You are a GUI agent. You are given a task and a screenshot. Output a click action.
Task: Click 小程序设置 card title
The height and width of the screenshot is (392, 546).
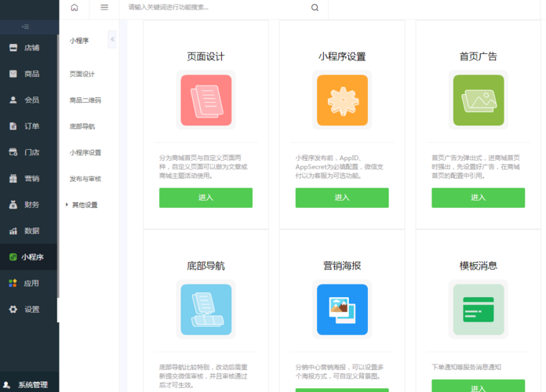342,56
